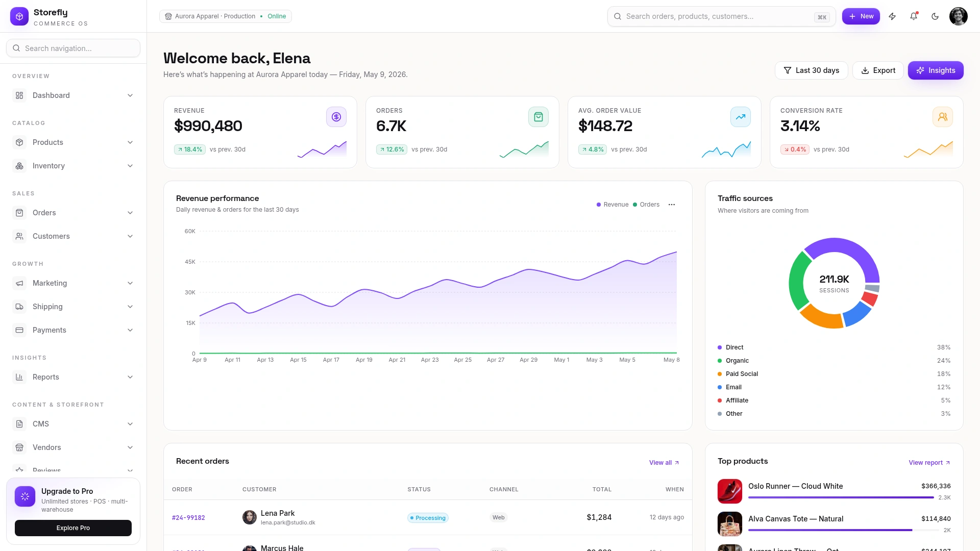Select Products in the sidebar
The width and height of the screenshot is (980, 551).
point(73,142)
